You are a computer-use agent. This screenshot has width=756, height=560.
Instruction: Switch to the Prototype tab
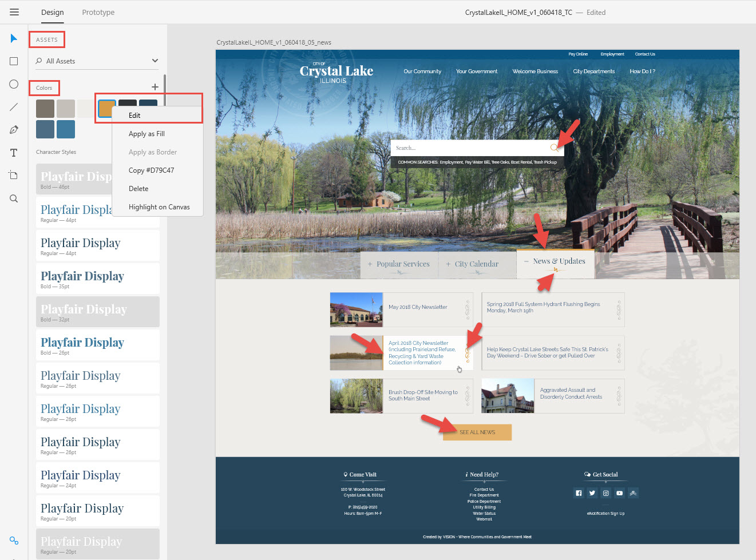(98, 12)
